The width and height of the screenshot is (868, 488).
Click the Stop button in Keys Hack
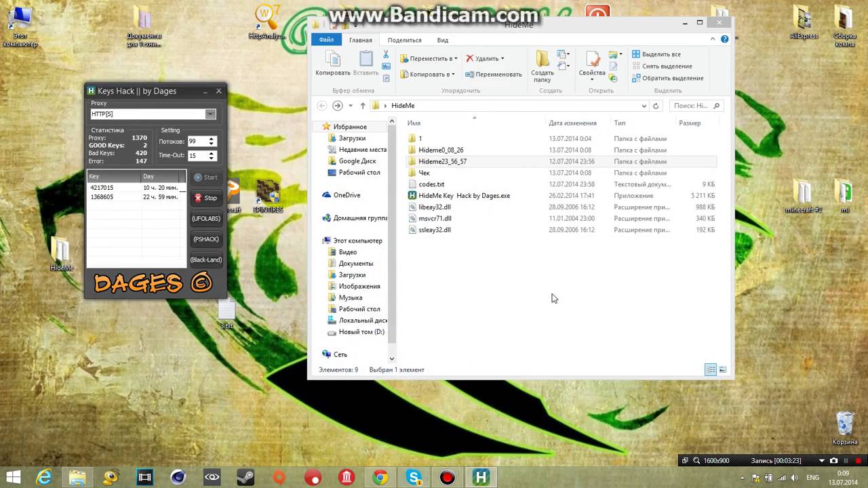click(205, 198)
